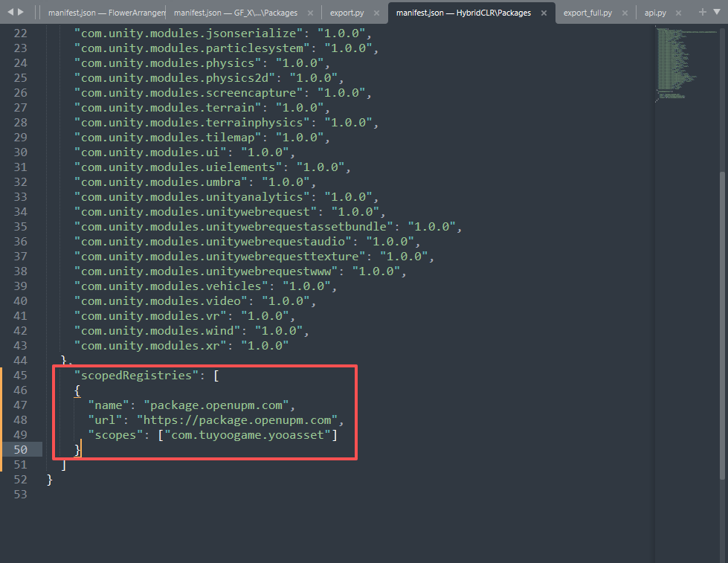Click "com.unity.modules.terrainphysics" text
728x563 pixels.
pos(192,123)
